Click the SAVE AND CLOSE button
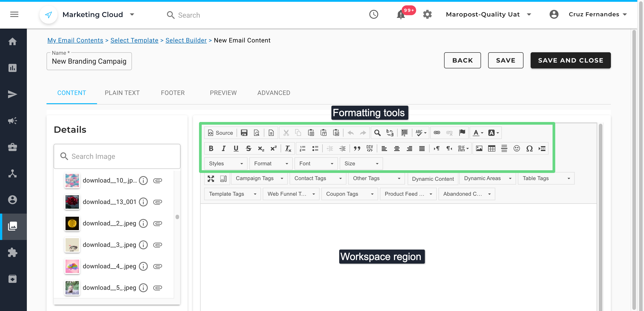The height and width of the screenshot is (311, 644). (x=570, y=60)
